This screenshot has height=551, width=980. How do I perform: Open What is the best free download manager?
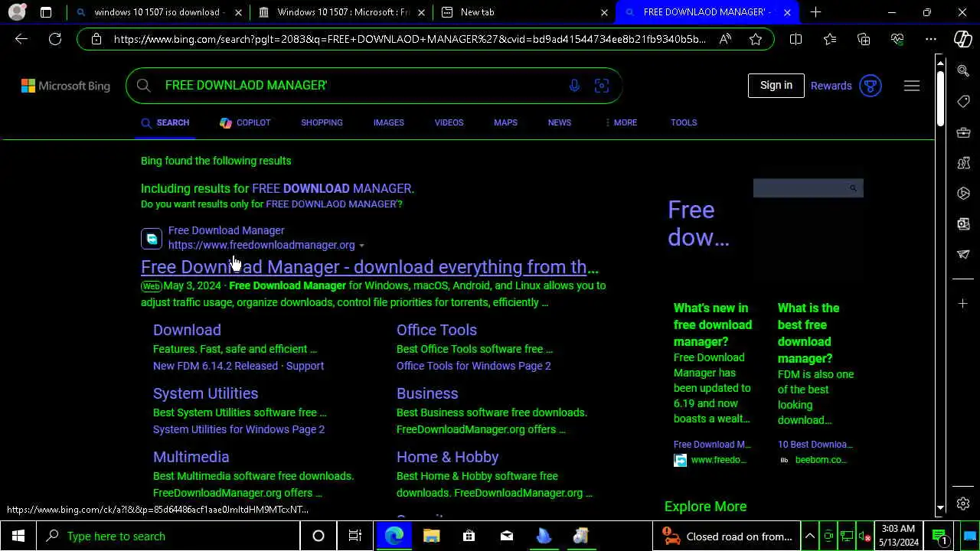(808, 333)
